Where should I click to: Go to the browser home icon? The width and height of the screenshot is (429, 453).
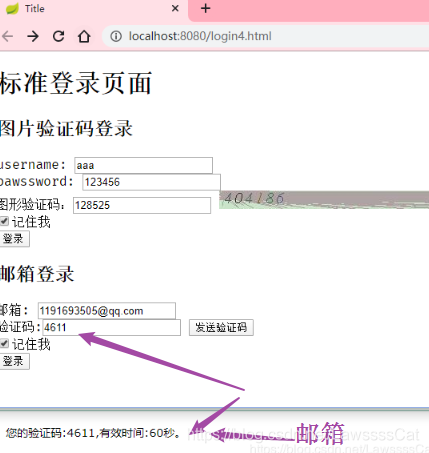click(84, 36)
